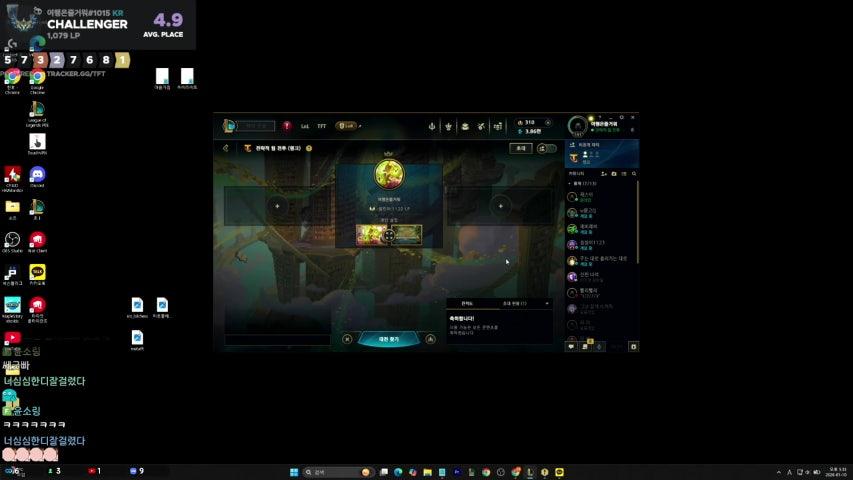Screen dimensions: 853x480
Task: Click the list sort icon in social panel
Action: [624, 174]
